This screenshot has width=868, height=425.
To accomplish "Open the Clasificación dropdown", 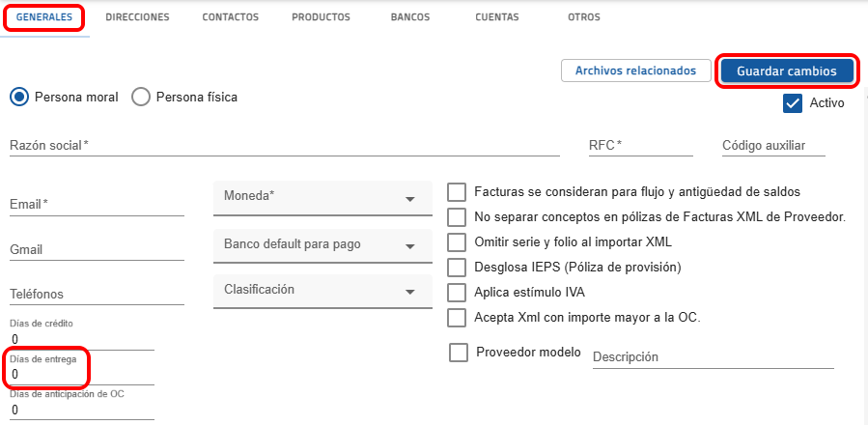I will click(x=317, y=290).
